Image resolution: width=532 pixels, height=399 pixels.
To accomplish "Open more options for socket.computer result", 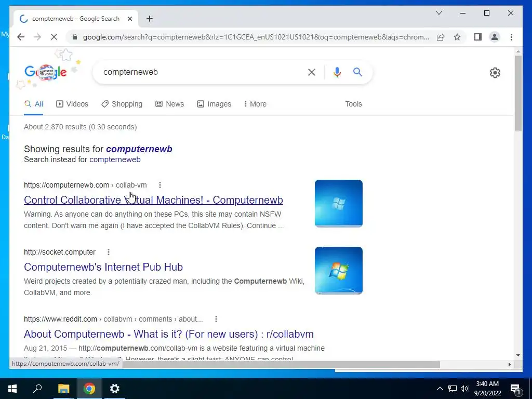I will [x=108, y=252].
